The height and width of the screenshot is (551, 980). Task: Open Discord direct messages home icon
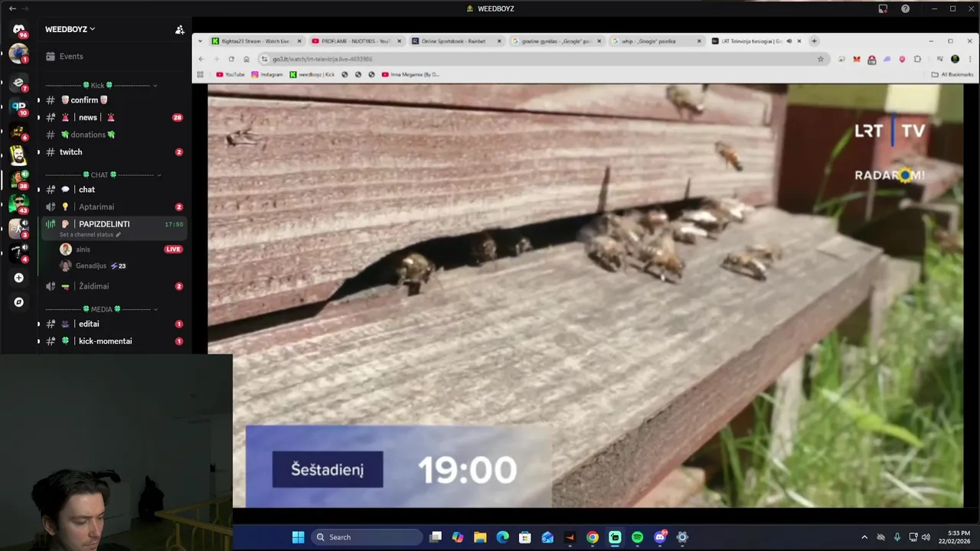click(18, 30)
